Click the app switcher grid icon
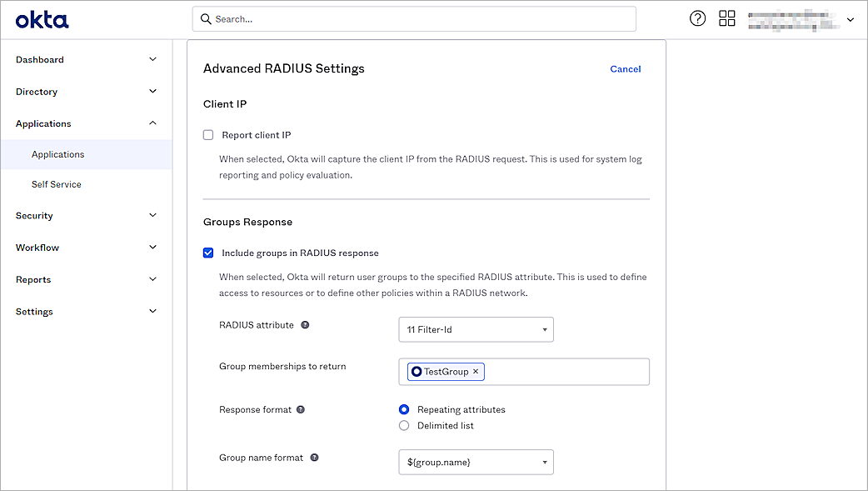This screenshot has width=868, height=491. [x=726, y=18]
